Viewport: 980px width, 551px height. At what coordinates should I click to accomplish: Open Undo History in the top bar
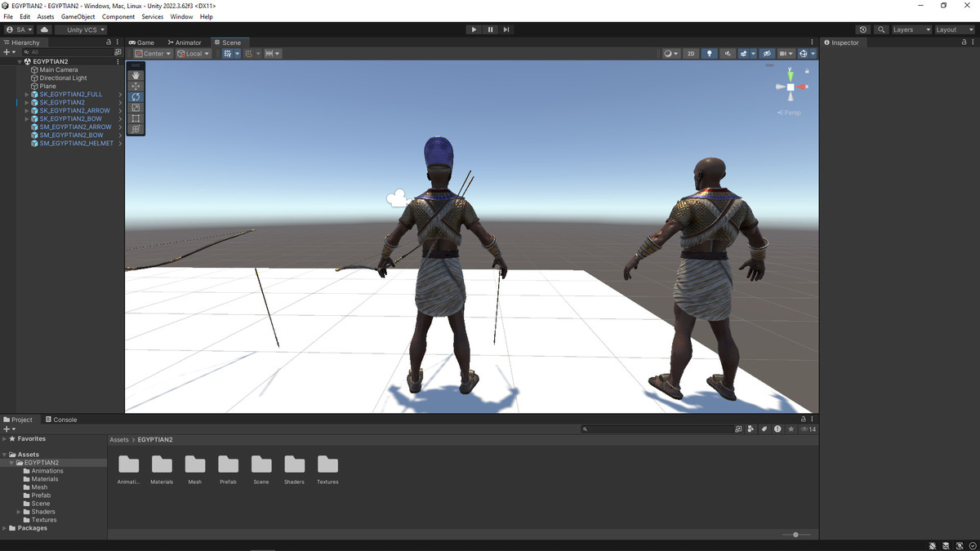[863, 29]
